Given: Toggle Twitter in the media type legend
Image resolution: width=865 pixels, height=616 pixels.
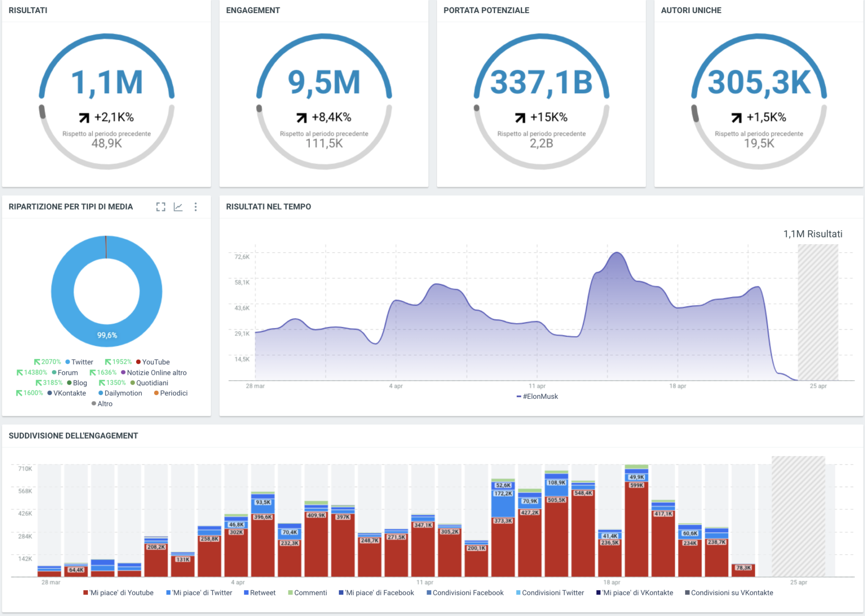Looking at the screenshot, I should click(x=79, y=362).
